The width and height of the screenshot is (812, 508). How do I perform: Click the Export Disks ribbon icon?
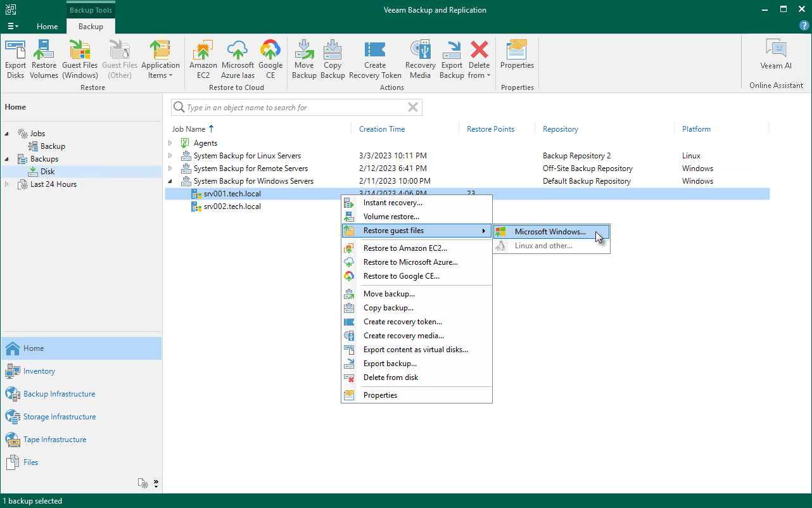pos(15,60)
